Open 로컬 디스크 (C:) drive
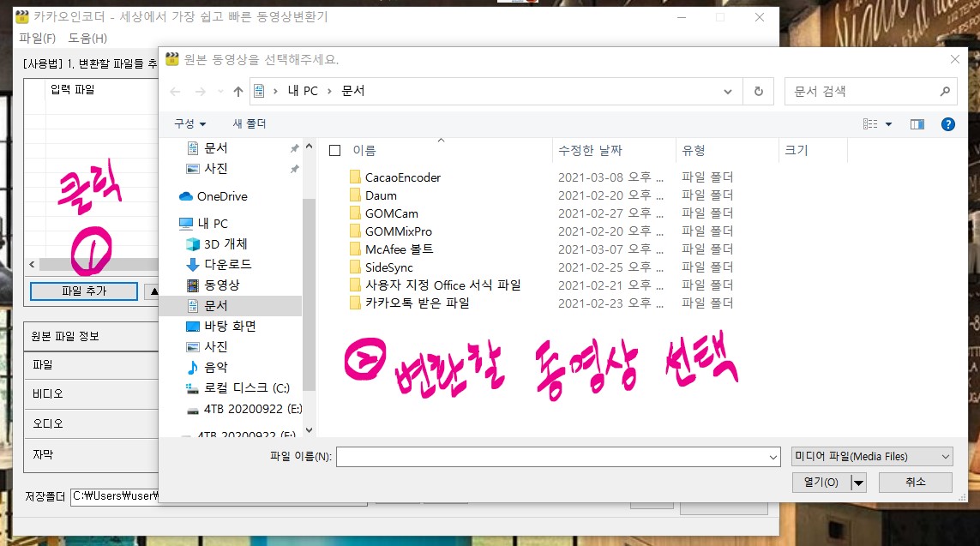This screenshot has height=546, width=980. (x=246, y=388)
